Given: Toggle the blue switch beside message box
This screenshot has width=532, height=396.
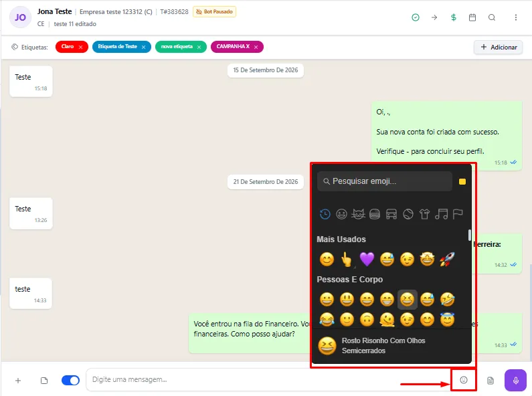Looking at the screenshot, I should click(70, 381).
